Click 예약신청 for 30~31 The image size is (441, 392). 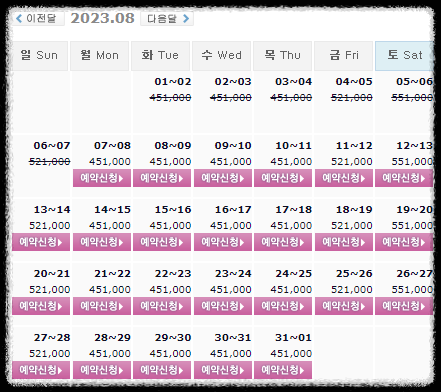click(x=223, y=370)
